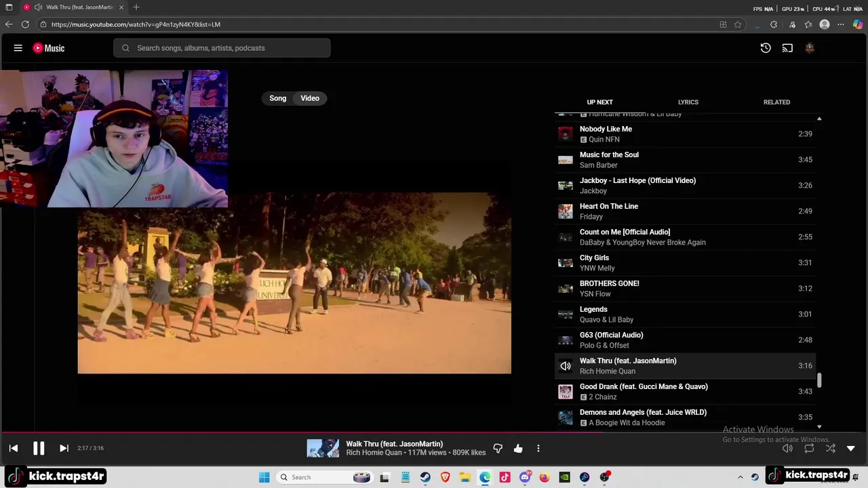Select the RELATED tab
This screenshot has height=488, width=868.
[x=776, y=102]
